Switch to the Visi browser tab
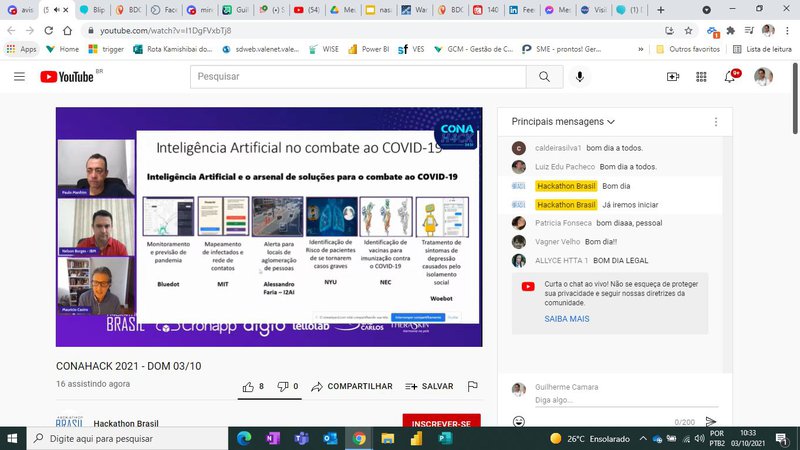800x450 pixels. tap(593, 10)
